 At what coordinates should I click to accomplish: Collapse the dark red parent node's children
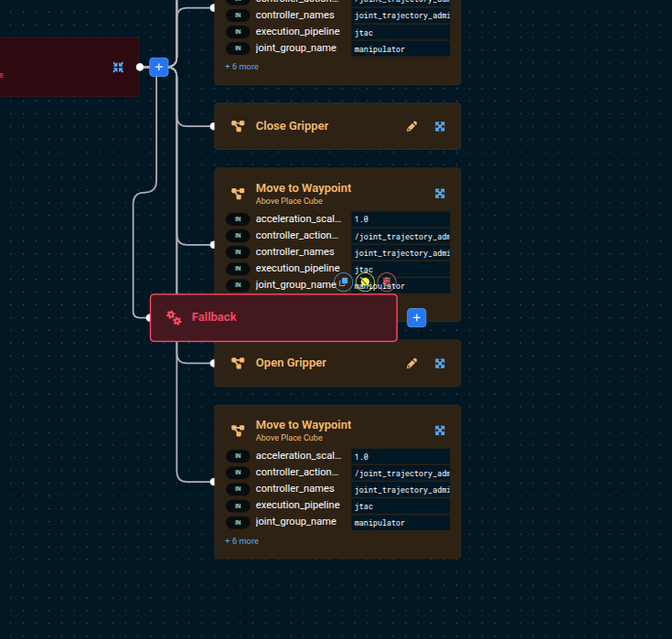118,67
